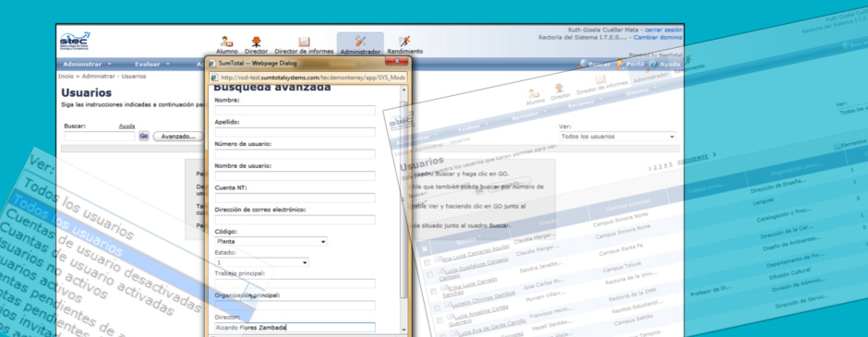Screen dimensions: 868x337
Task: Open the Estado dropdown
Action: coord(262,262)
